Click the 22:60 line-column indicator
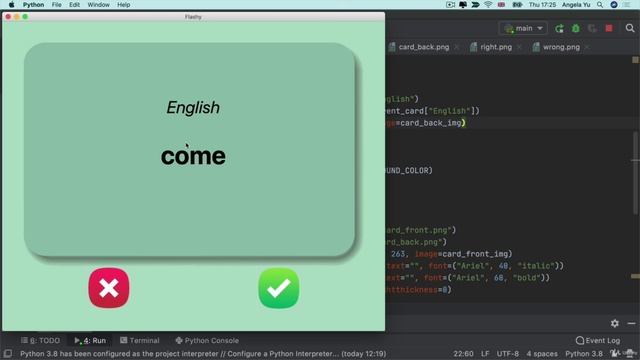Screen dimensions: 640x360 (x=463, y=353)
